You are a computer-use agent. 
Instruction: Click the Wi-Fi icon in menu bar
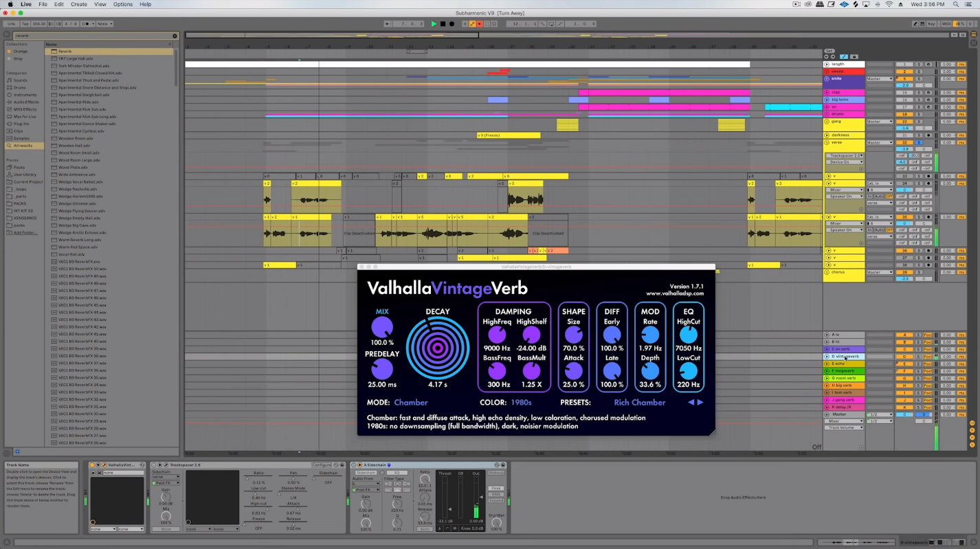point(889,4)
